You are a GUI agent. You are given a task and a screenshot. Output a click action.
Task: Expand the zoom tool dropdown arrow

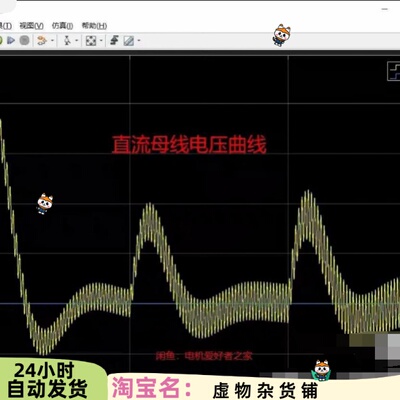click(76, 41)
